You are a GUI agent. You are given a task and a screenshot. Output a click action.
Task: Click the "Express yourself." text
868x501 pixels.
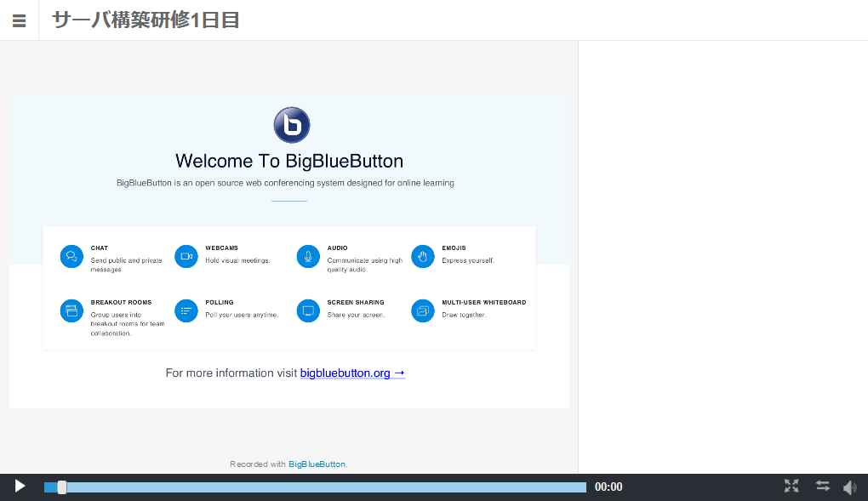point(468,261)
